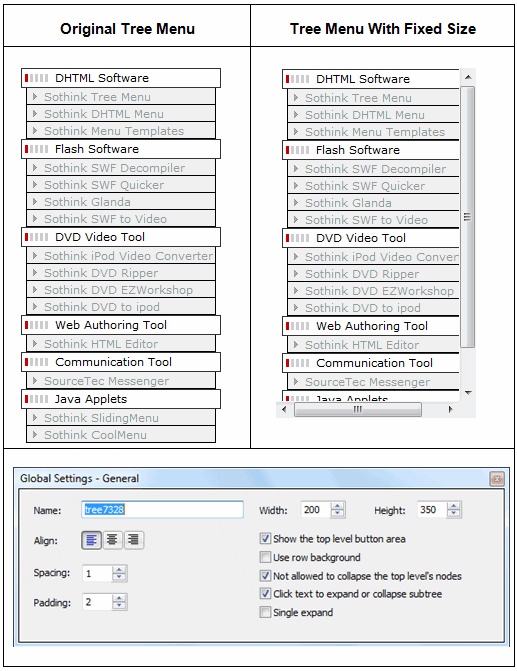
Task: Close the Global Settings - General dialog
Action: click(x=497, y=479)
